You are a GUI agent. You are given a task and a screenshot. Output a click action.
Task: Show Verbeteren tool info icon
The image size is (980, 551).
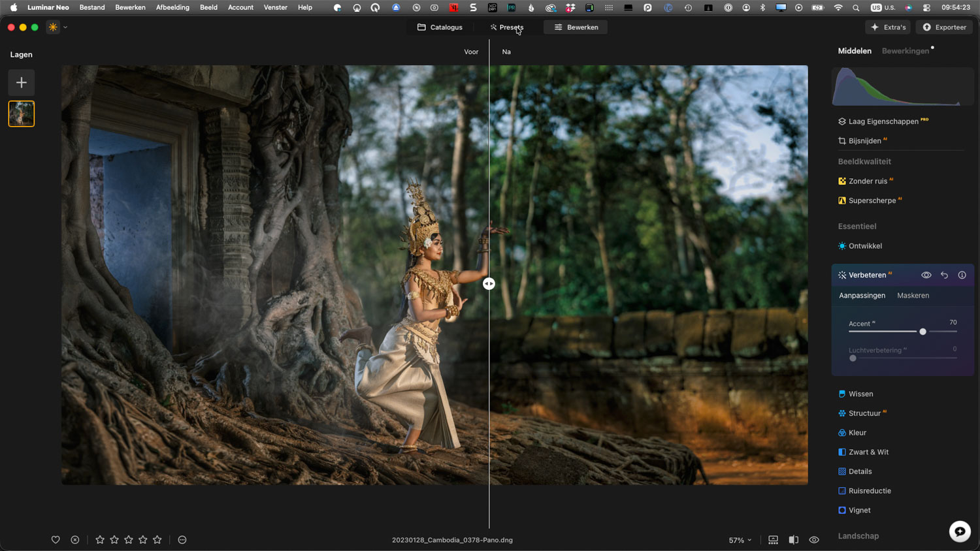pyautogui.click(x=962, y=275)
